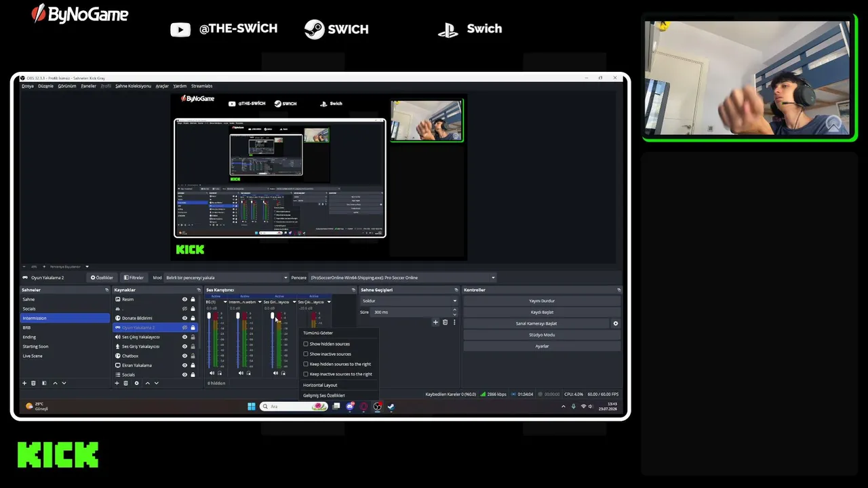Open the Pencere window selection dropdown
This screenshot has height=488, width=868.
coord(403,277)
